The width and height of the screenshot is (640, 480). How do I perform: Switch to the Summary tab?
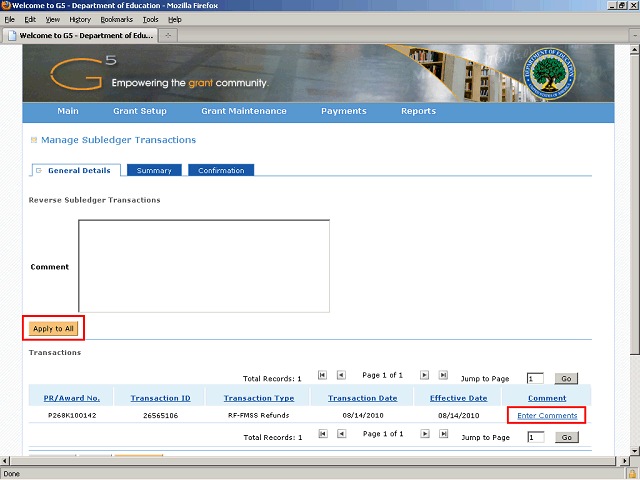coord(154,170)
